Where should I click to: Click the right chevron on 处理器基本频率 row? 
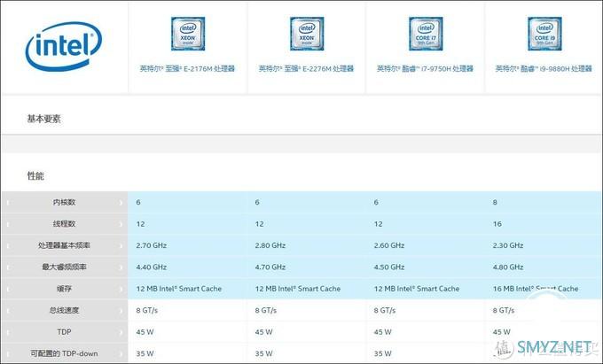[x=121, y=245]
